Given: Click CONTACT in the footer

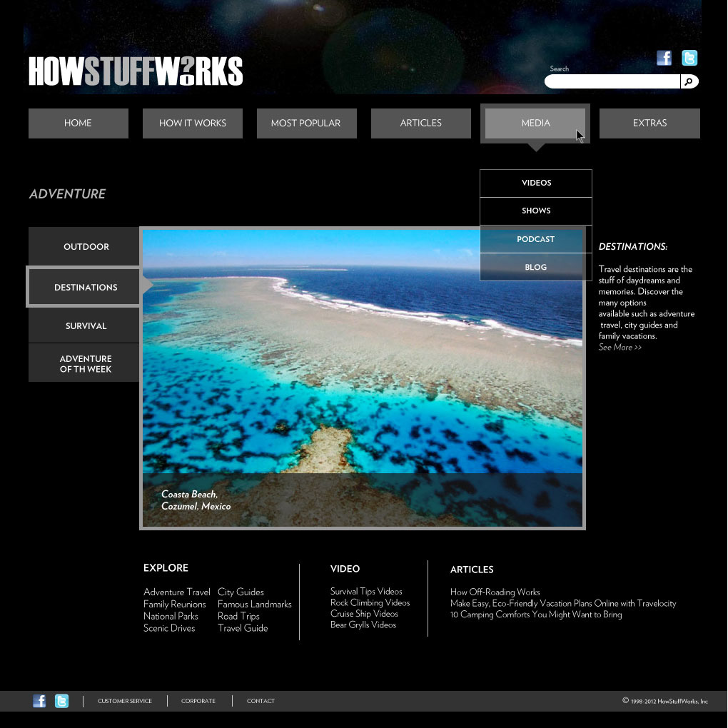Looking at the screenshot, I should pos(261,701).
